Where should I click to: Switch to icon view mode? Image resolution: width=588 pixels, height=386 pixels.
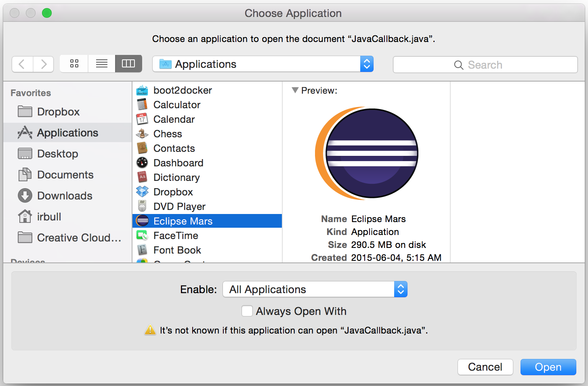74,64
